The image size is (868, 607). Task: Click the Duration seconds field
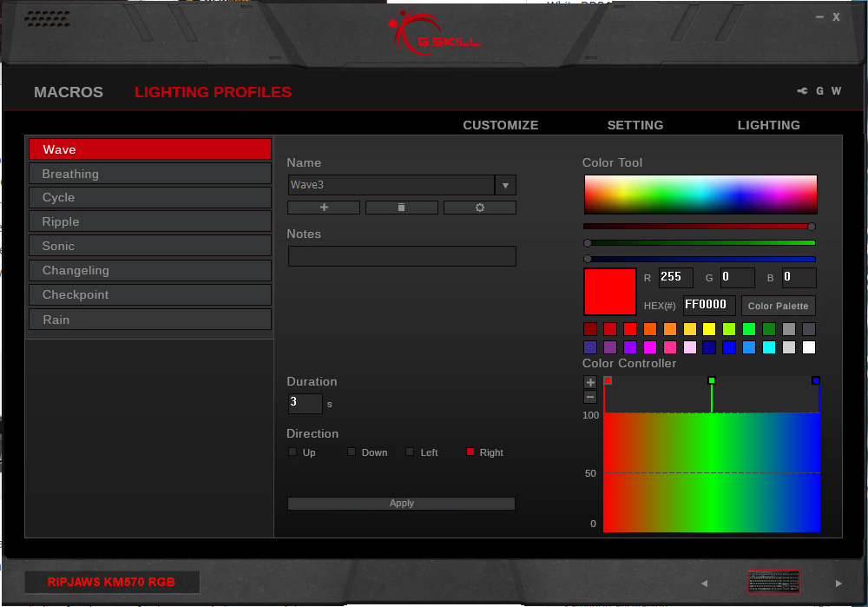(305, 403)
